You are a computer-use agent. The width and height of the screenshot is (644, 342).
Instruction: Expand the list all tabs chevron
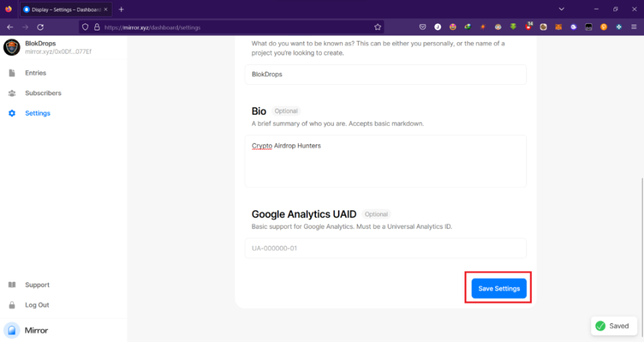(x=561, y=9)
